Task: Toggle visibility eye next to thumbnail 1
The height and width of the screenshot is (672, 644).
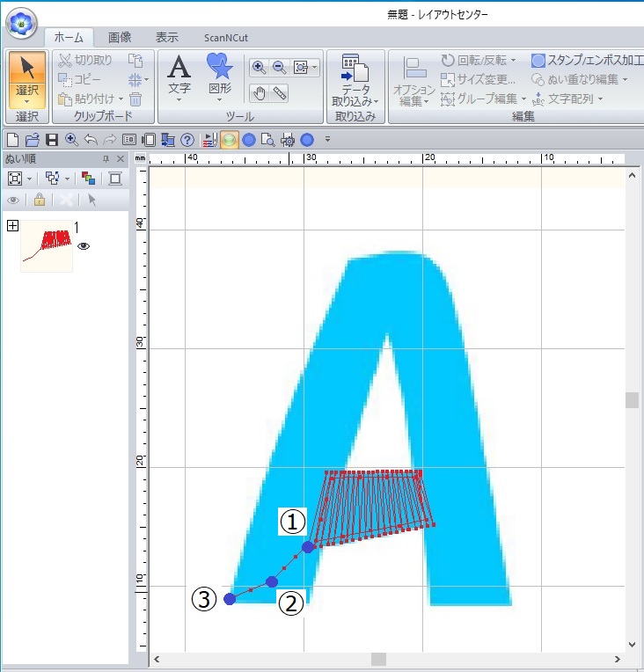Action: click(x=84, y=246)
